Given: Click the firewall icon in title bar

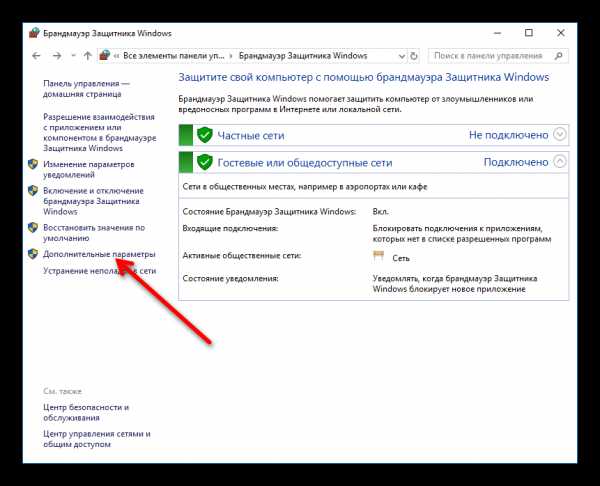Looking at the screenshot, I should (34, 33).
